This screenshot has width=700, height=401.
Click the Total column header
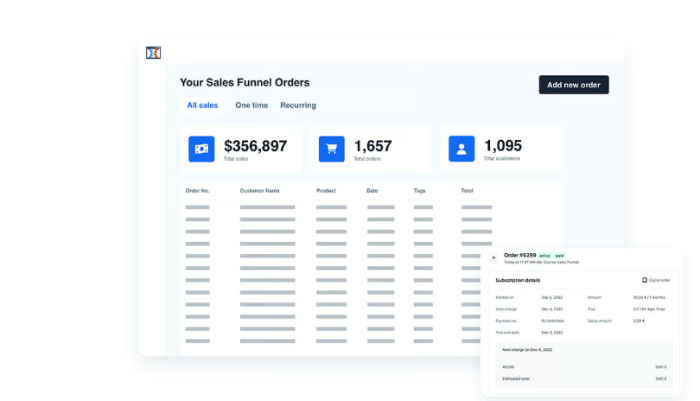pyautogui.click(x=467, y=191)
